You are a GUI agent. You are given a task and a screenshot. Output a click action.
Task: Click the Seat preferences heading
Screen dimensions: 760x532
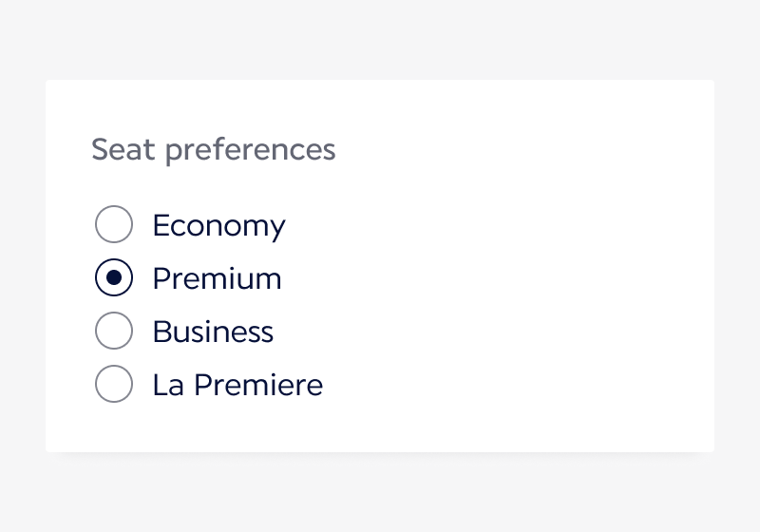tap(213, 150)
